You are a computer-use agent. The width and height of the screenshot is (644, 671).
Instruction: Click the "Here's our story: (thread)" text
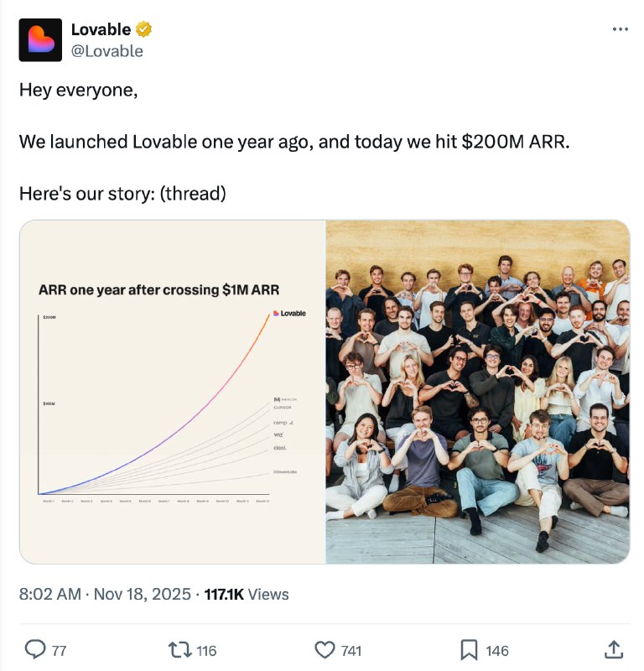pos(122,193)
